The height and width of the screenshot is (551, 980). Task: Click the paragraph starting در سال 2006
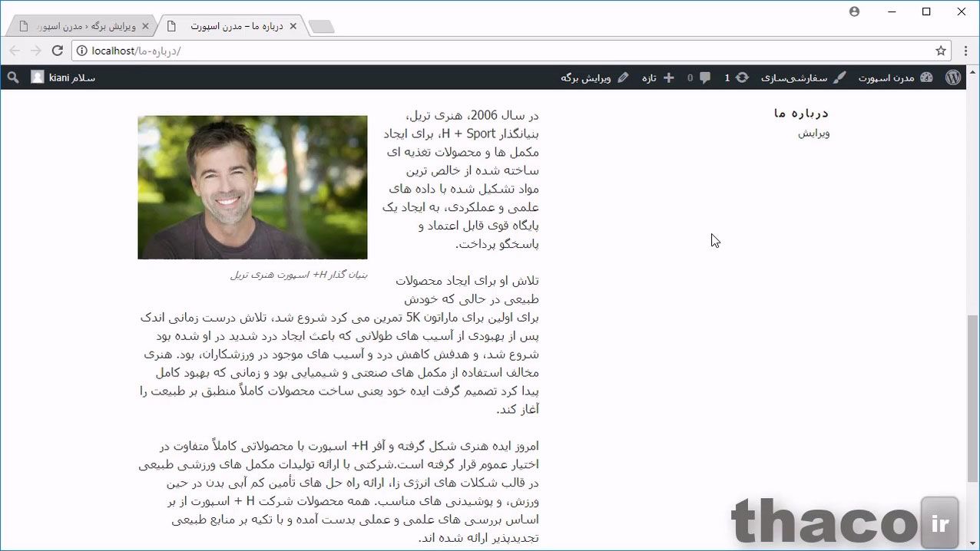point(461,180)
